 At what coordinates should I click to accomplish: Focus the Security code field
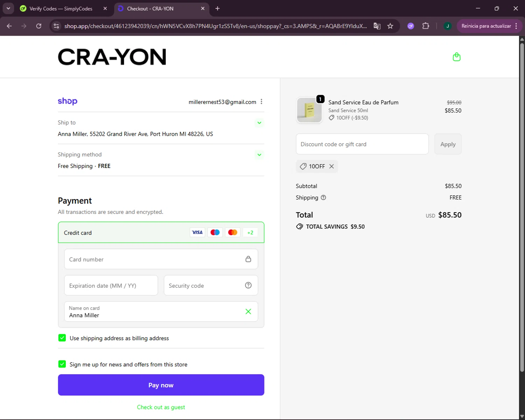(x=211, y=285)
